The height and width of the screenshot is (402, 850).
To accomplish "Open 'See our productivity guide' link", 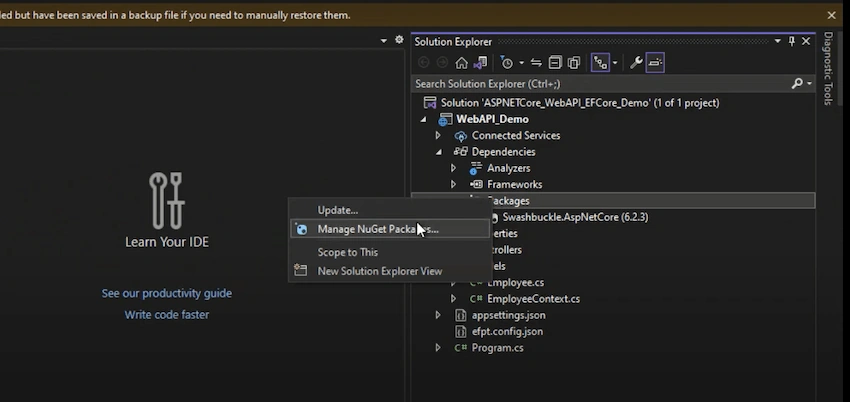I will click(x=167, y=293).
